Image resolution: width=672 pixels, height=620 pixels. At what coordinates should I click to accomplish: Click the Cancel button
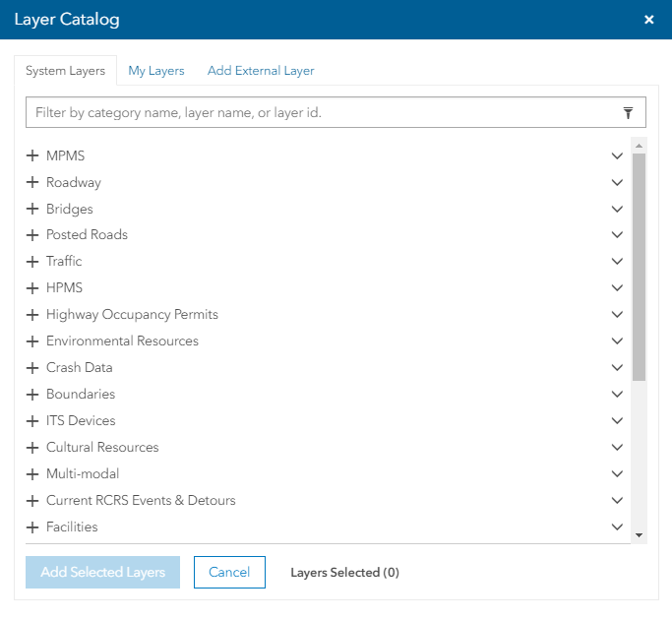[229, 572]
